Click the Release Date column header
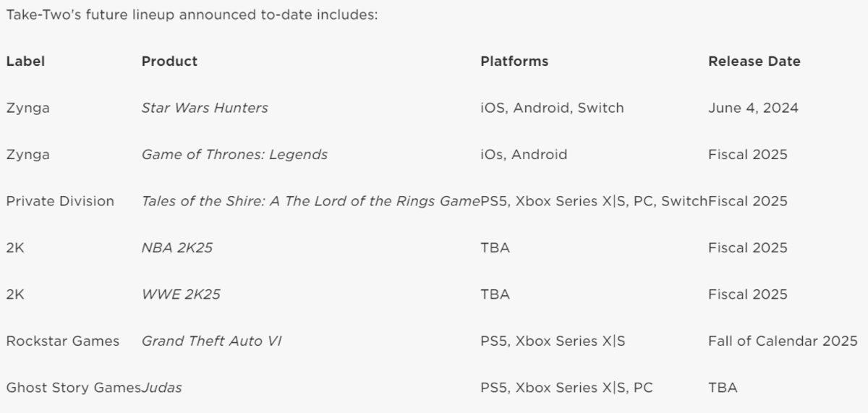Image resolution: width=868 pixels, height=413 pixels. pyautogui.click(x=754, y=61)
